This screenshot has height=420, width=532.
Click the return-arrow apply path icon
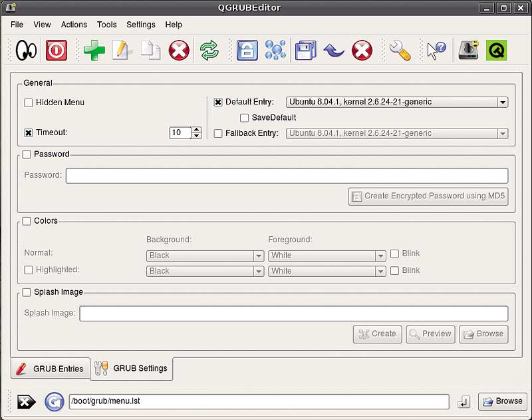[464, 402]
